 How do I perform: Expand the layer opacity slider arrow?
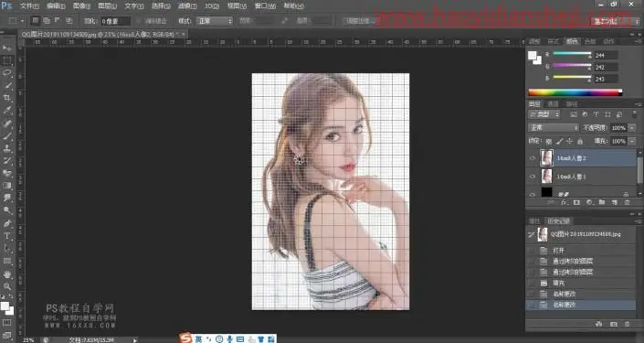[x=632, y=128]
